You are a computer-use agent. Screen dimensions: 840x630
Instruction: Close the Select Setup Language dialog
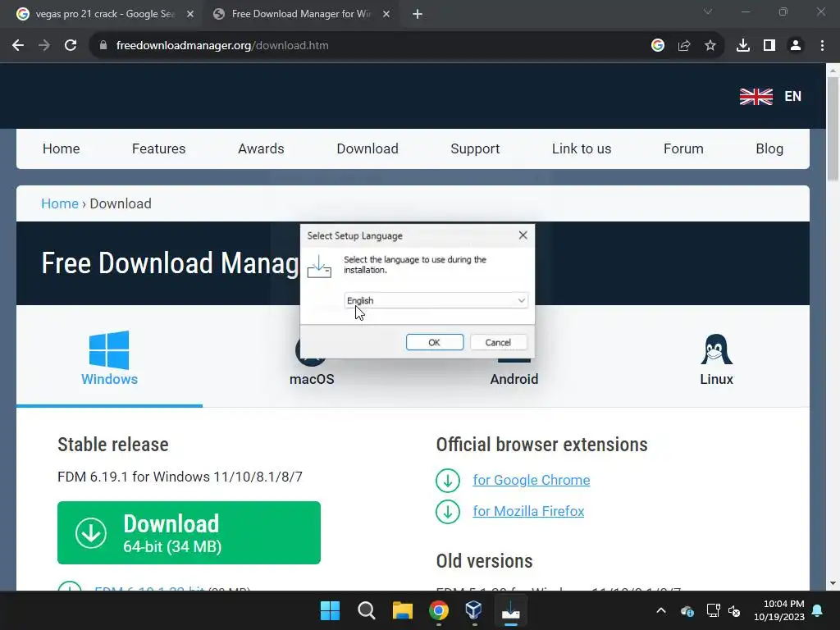pos(523,235)
